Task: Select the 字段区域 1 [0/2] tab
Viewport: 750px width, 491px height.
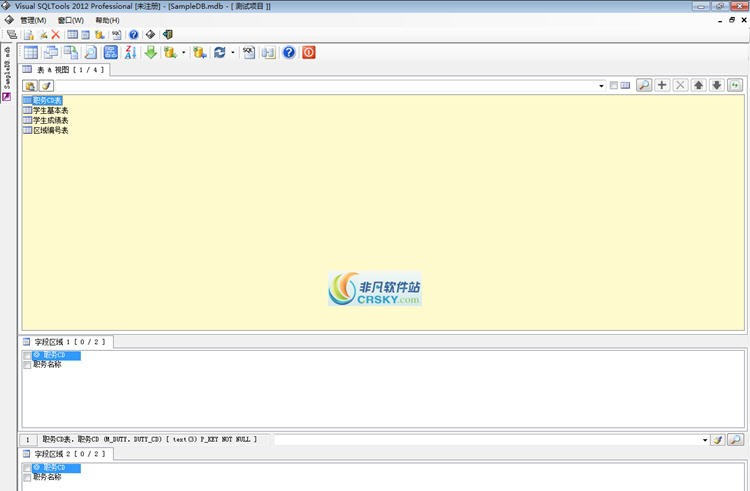Action: 65,342
